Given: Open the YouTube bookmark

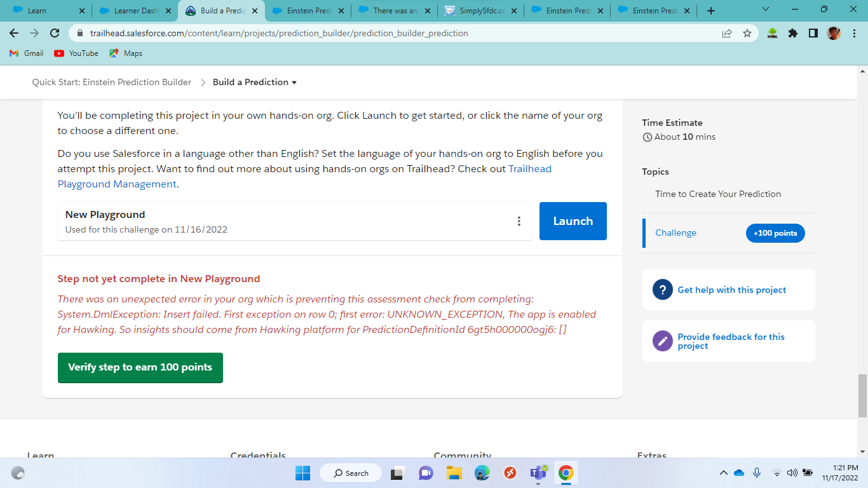Looking at the screenshot, I should point(76,53).
